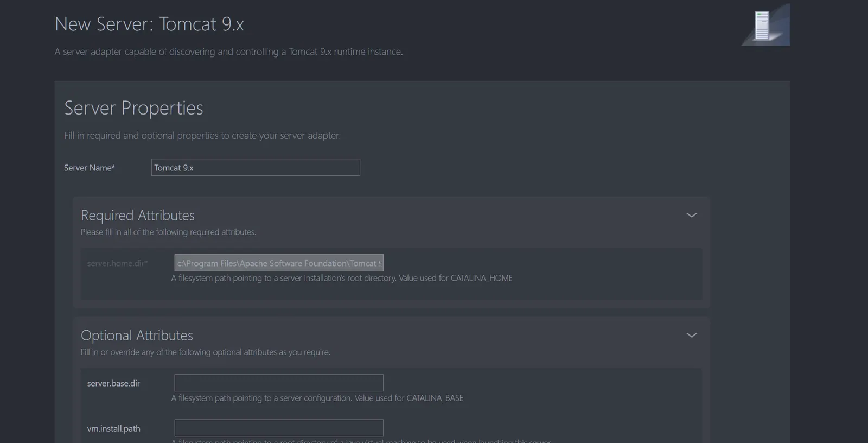
Task: Collapse the Required Attributes section chevron
Action: tap(691, 215)
